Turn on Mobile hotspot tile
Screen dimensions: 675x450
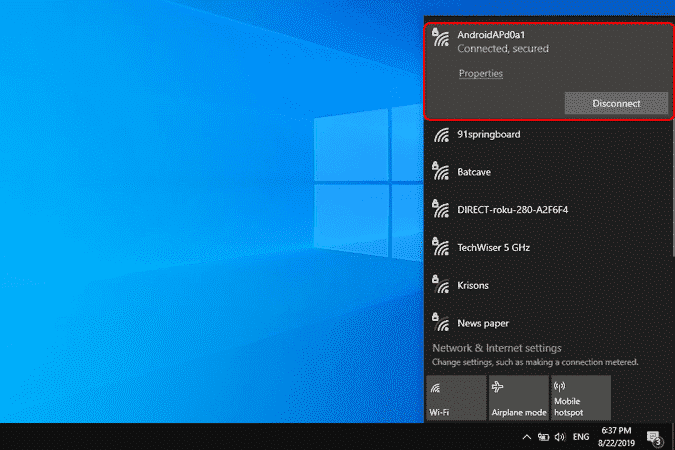tap(579, 397)
